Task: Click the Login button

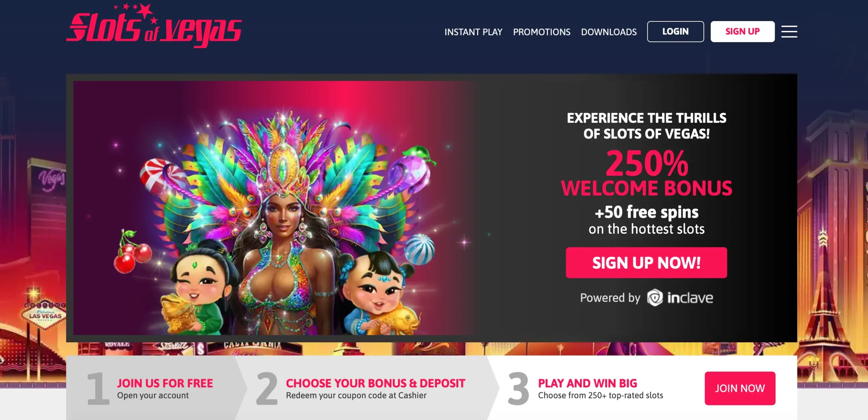Action: 675,32
